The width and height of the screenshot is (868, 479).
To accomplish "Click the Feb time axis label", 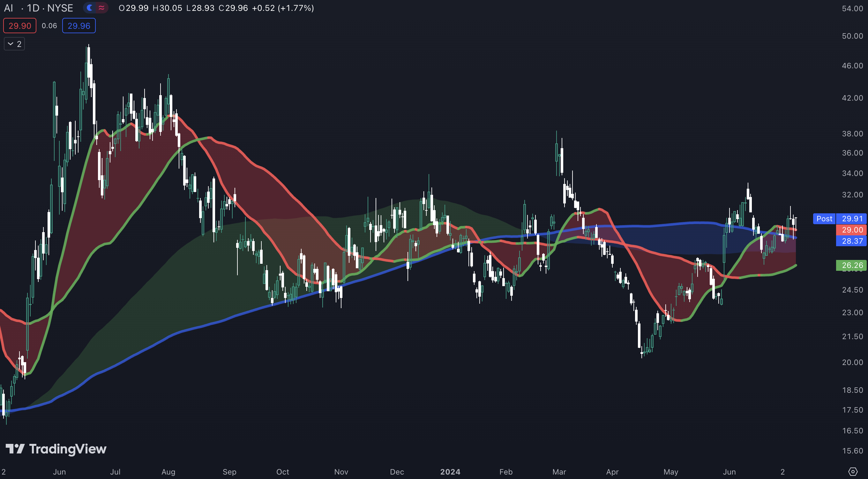I will pyautogui.click(x=506, y=472).
